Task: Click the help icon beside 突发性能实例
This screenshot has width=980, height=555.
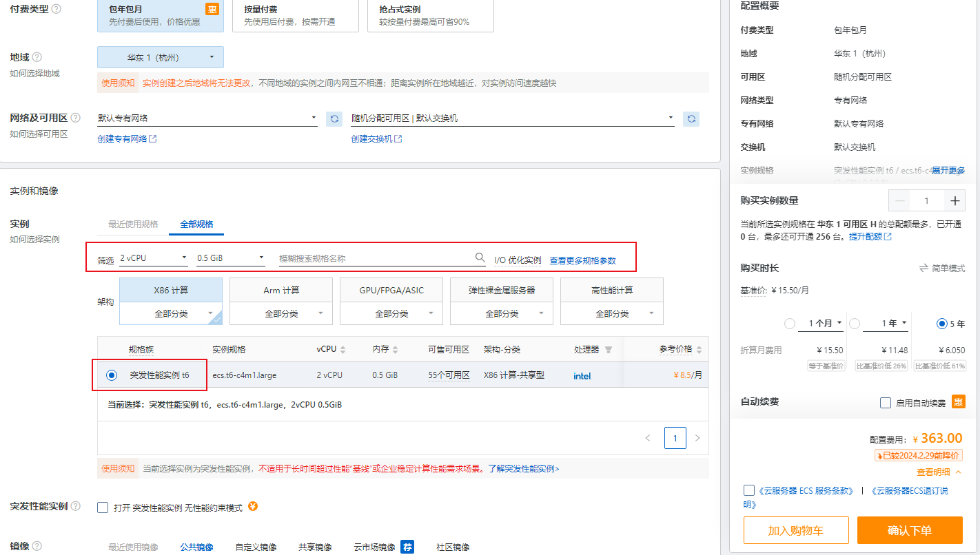Action: (x=75, y=506)
